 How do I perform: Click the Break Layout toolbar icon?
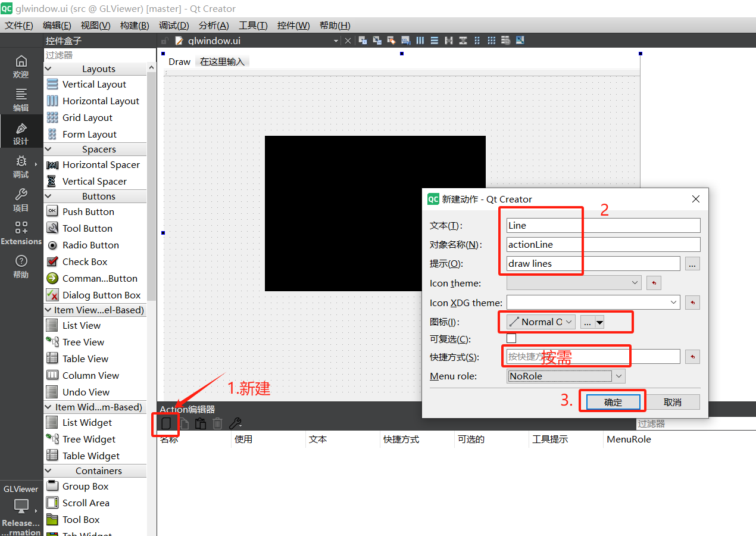[506, 40]
